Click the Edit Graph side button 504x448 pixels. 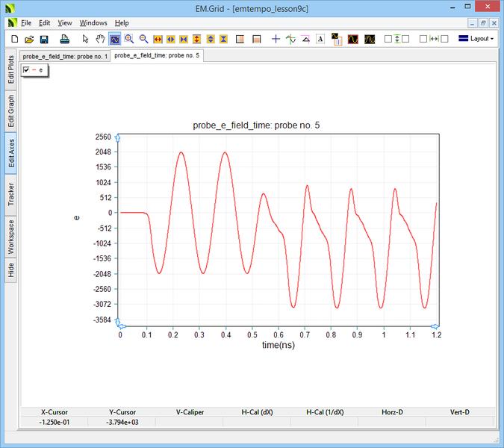tap(11, 111)
